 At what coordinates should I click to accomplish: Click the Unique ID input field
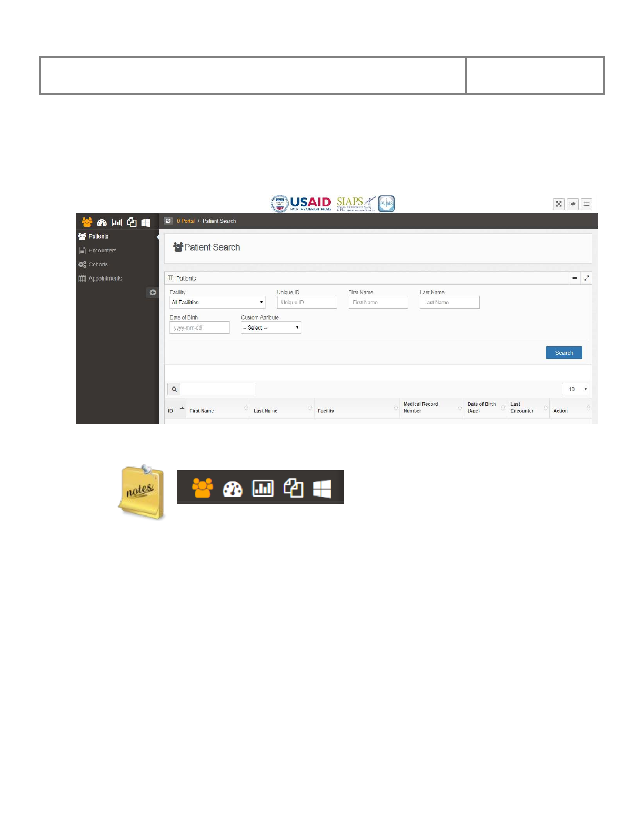(307, 302)
